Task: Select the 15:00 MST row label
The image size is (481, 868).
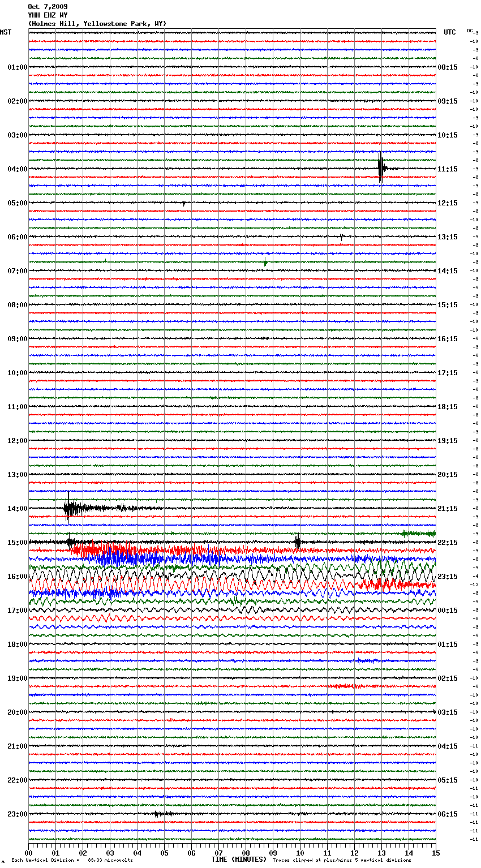Action: [17, 543]
